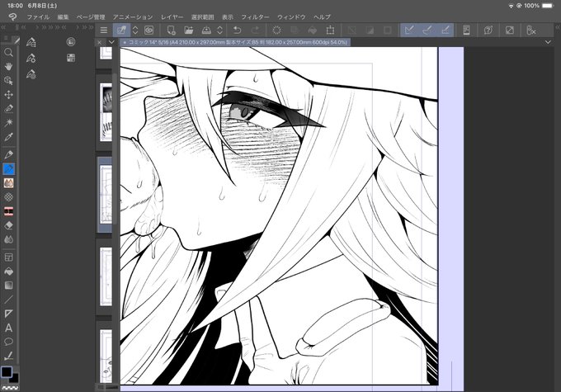Select the Hand move-view tool
Image resolution: width=561 pixels, height=392 pixels.
(x=8, y=67)
